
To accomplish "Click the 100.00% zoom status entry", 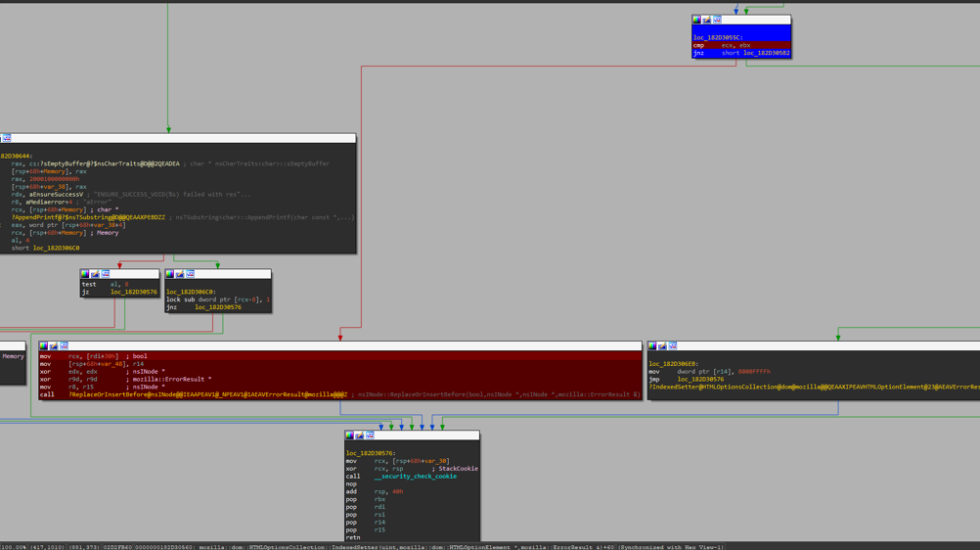I will point(13,547).
